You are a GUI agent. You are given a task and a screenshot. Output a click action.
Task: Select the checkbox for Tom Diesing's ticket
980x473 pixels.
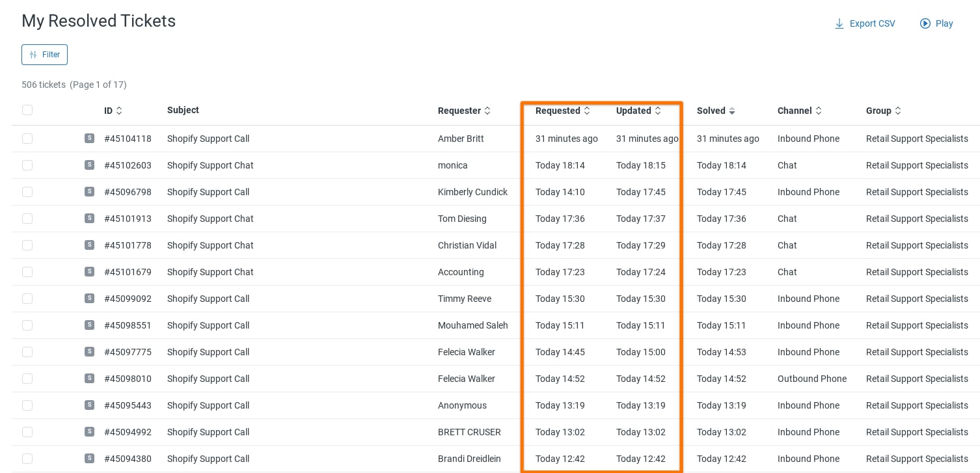point(27,219)
